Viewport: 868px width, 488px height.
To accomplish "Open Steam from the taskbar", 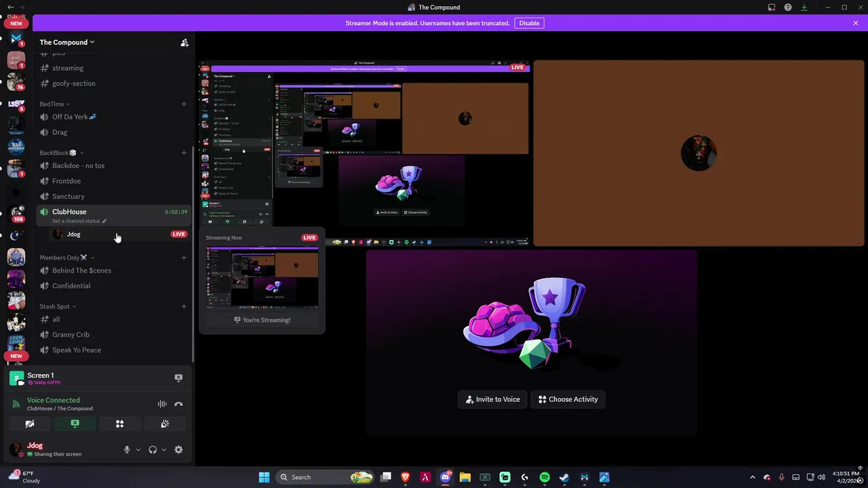I will point(564,477).
